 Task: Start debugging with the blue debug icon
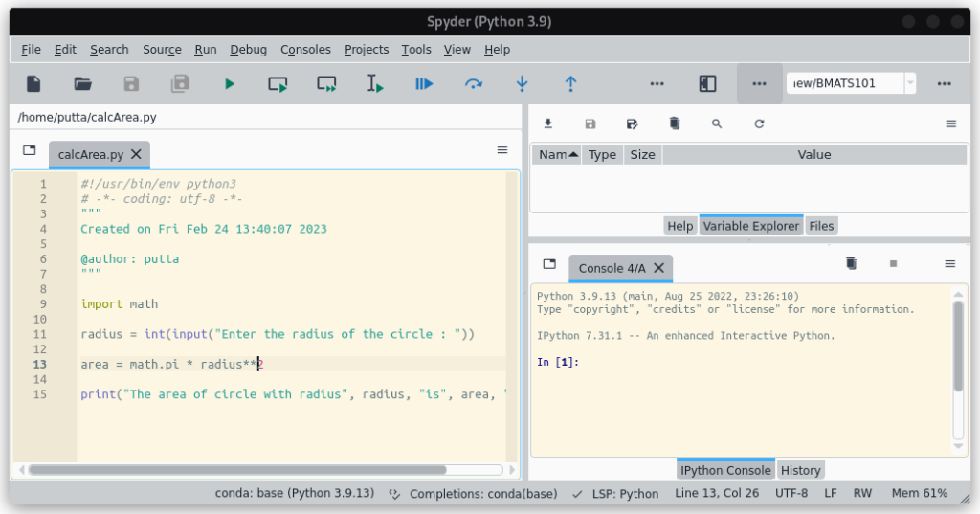pyautogui.click(x=424, y=84)
